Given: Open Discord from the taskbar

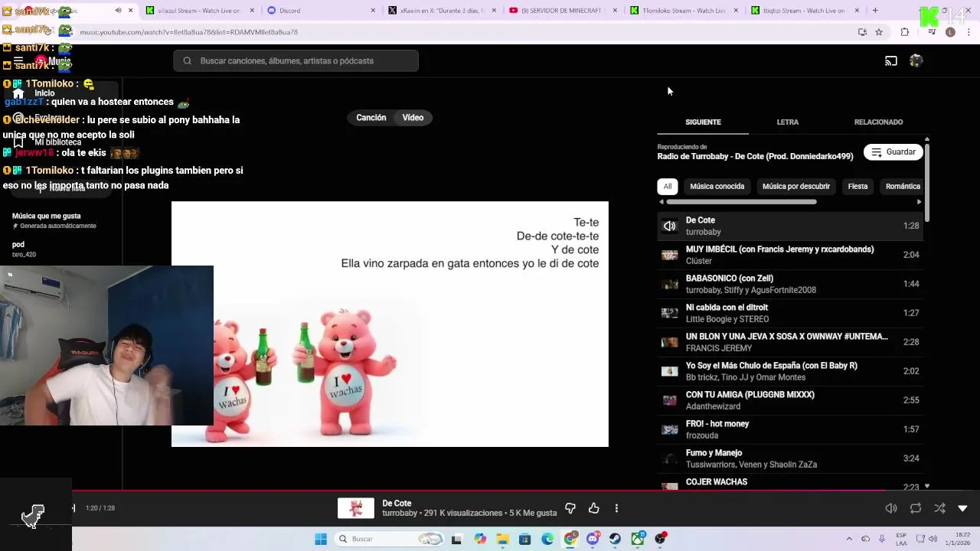Looking at the screenshot, I should (x=593, y=539).
